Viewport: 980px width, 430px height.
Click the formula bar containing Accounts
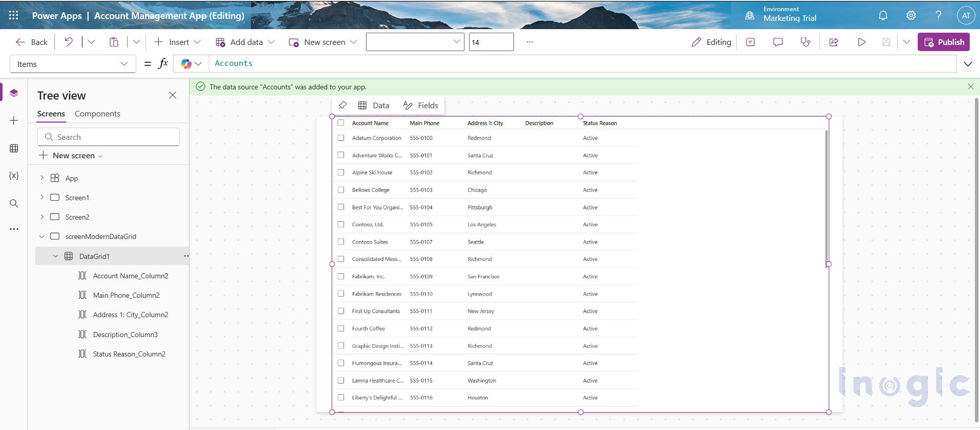582,63
